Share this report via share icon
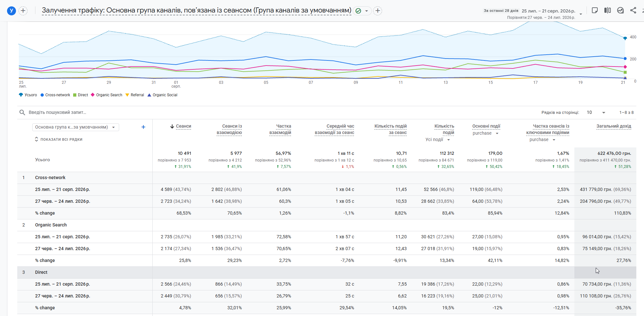644x316 pixels. pyautogui.click(x=633, y=10)
